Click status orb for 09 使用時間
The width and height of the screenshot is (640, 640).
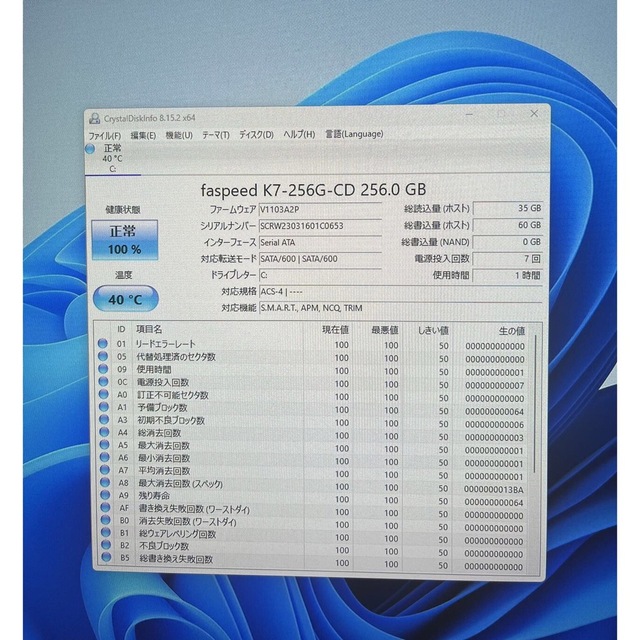point(103,369)
